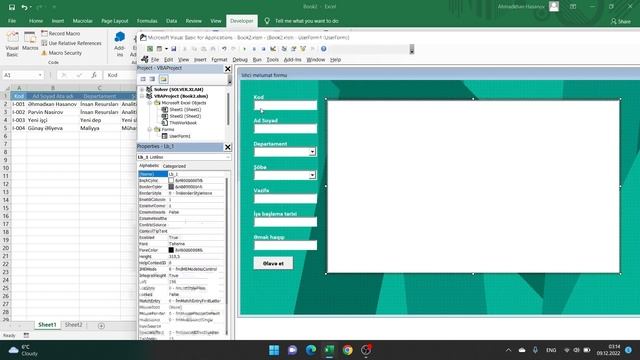640x360 pixels.
Task: Open the Teams chat icon on the taskbar
Action: [292, 350]
